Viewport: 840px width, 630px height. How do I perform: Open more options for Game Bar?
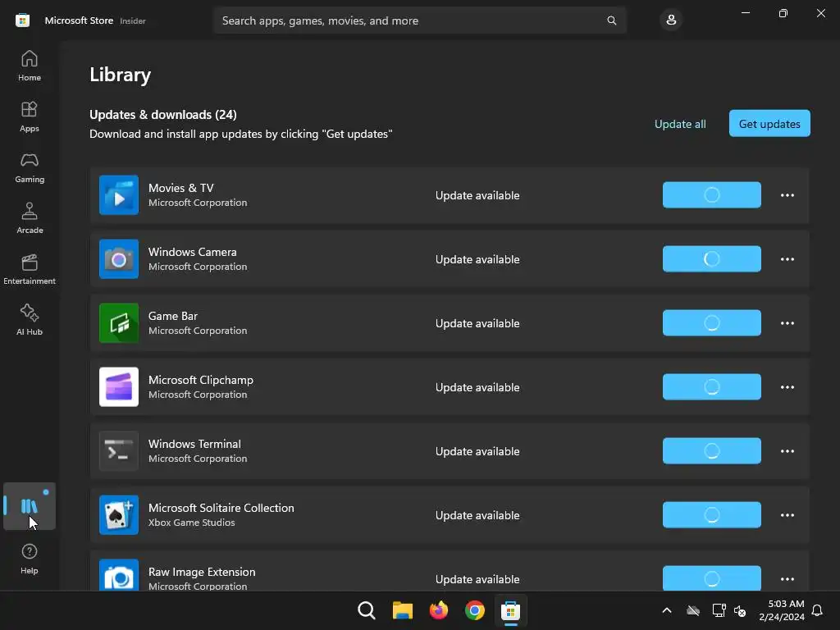click(787, 323)
